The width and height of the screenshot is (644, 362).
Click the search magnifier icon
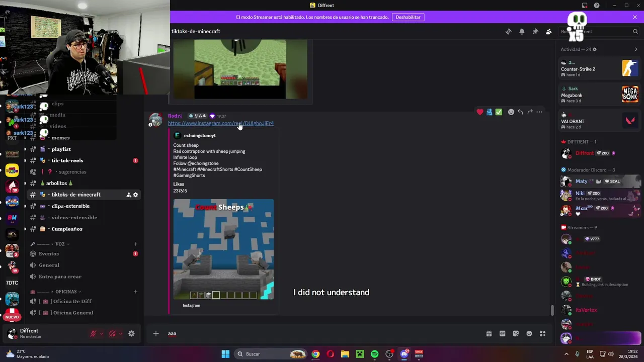pos(635,31)
